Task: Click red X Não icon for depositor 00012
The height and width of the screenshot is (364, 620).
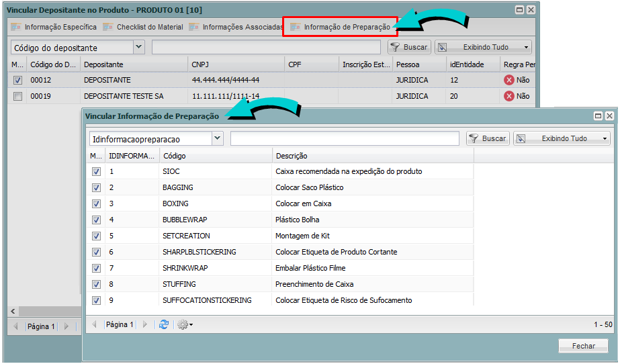Action: click(x=509, y=80)
